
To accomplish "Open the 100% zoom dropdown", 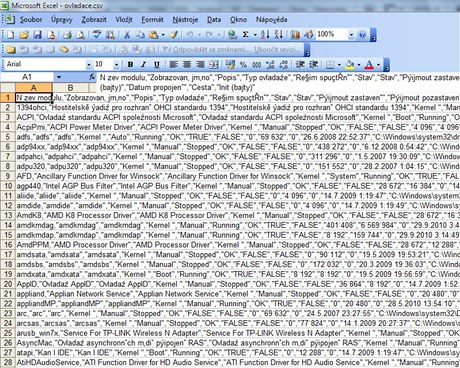I will tap(351, 35).
